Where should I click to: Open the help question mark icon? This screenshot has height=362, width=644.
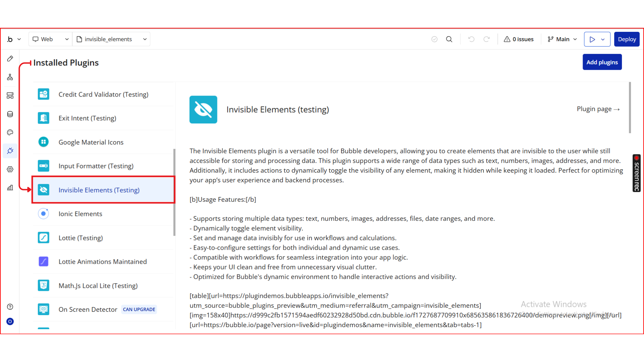tap(10, 307)
